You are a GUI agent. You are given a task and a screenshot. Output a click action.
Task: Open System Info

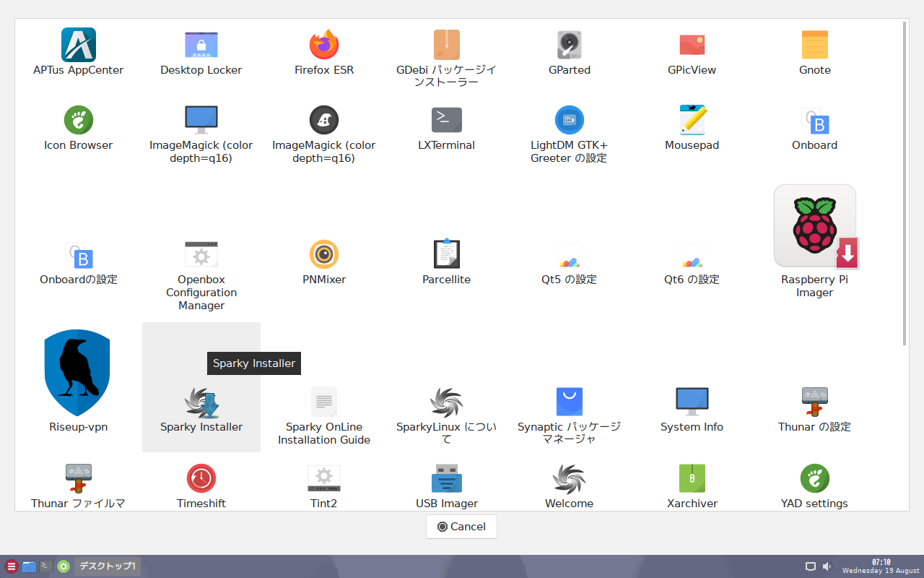(x=692, y=409)
